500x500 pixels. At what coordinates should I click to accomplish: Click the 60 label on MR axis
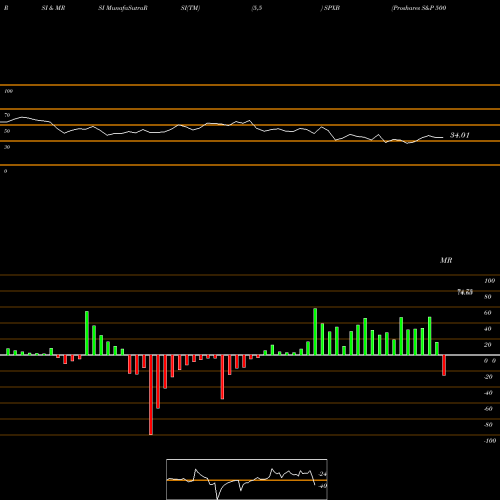(487, 313)
